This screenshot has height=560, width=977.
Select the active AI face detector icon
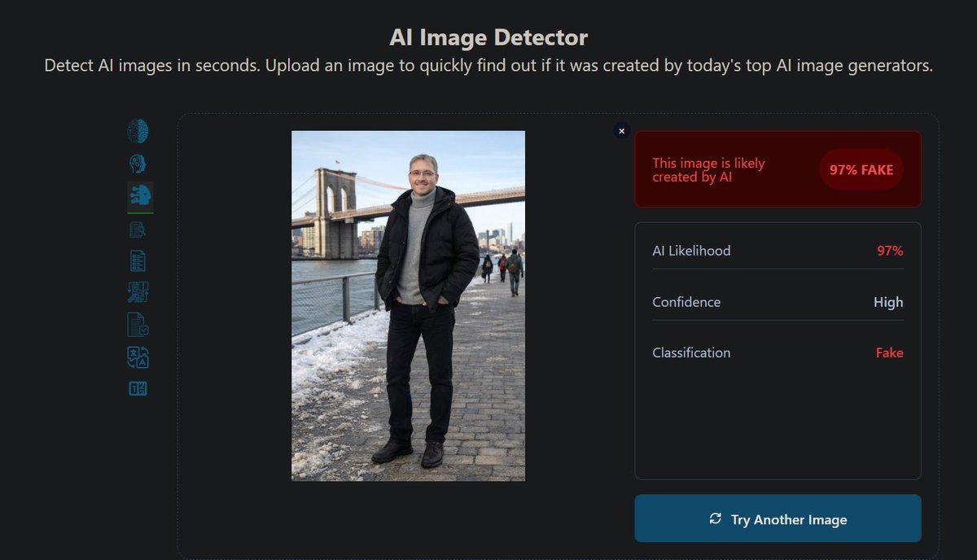tap(139, 195)
